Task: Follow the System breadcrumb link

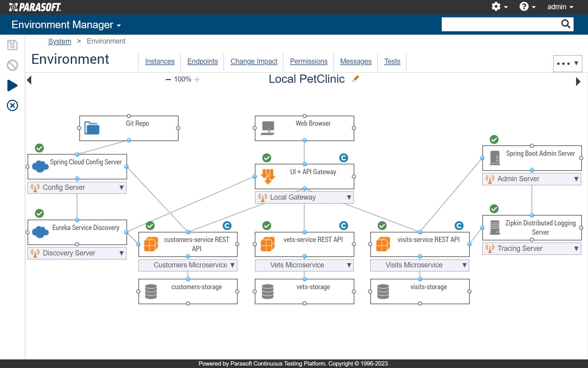Action: tap(59, 41)
